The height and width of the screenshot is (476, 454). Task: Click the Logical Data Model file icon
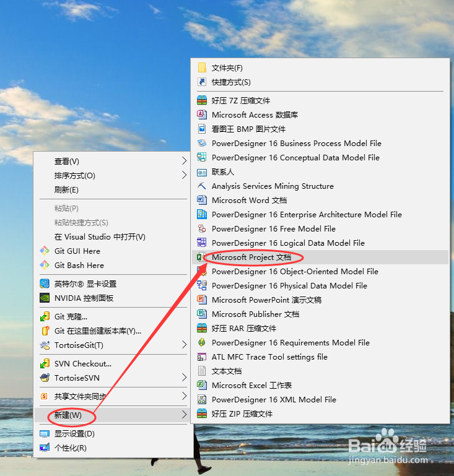pos(202,243)
